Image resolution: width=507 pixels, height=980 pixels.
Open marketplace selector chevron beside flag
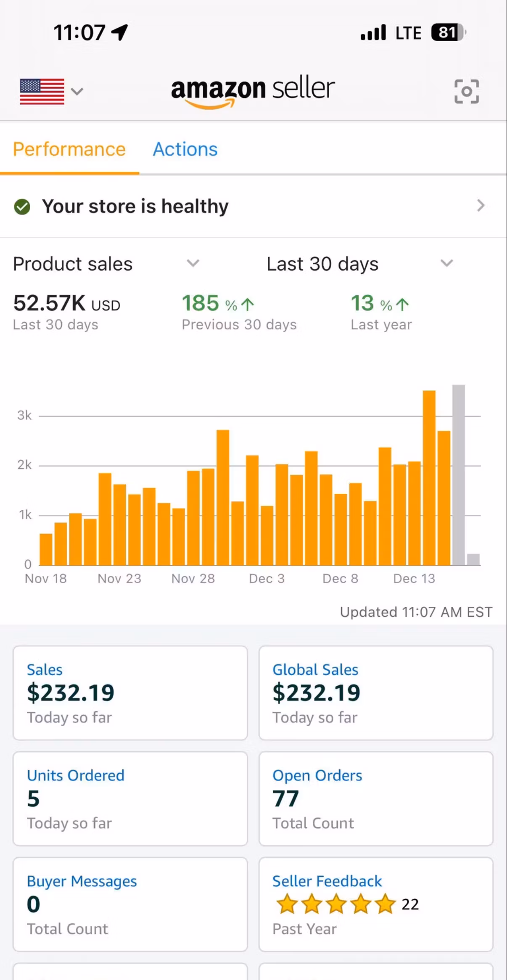77,91
